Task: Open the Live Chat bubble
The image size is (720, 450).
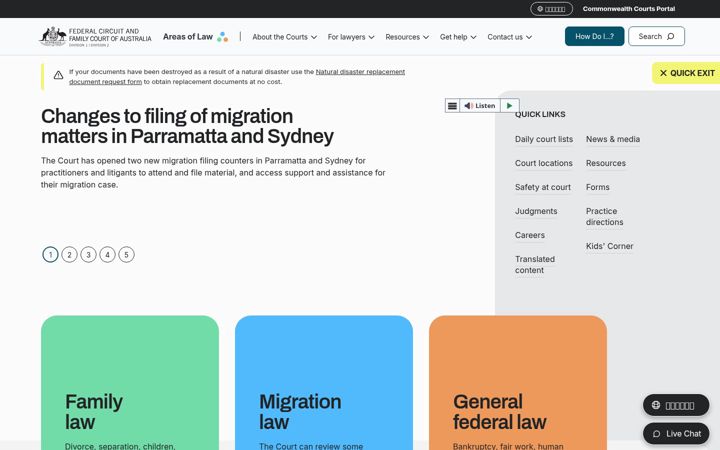Action: point(676,433)
